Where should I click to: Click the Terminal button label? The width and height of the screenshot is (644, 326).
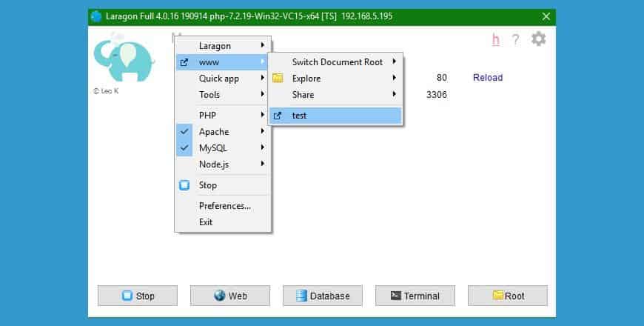(x=421, y=296)
